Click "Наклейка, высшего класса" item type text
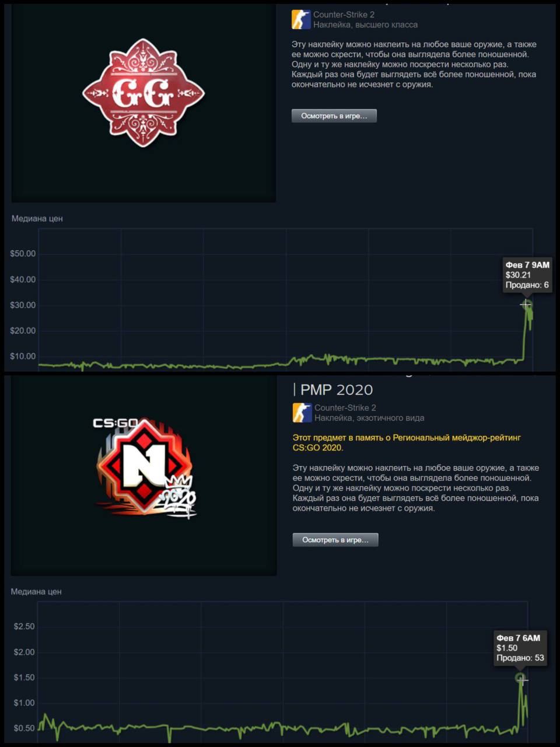 [365, 25]
